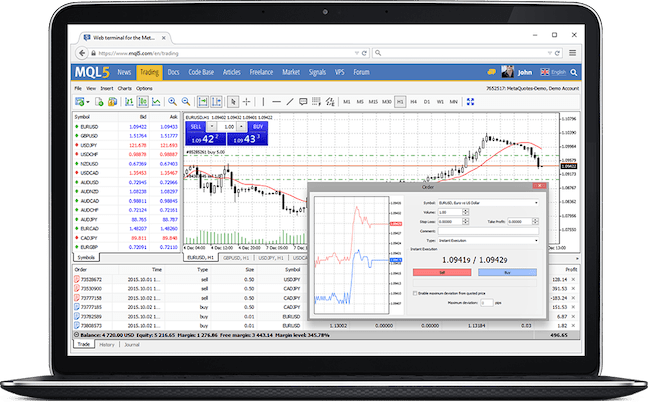Toggle fullscreen mode icon
Screen dimensions: 648x402
click(470, 102)
